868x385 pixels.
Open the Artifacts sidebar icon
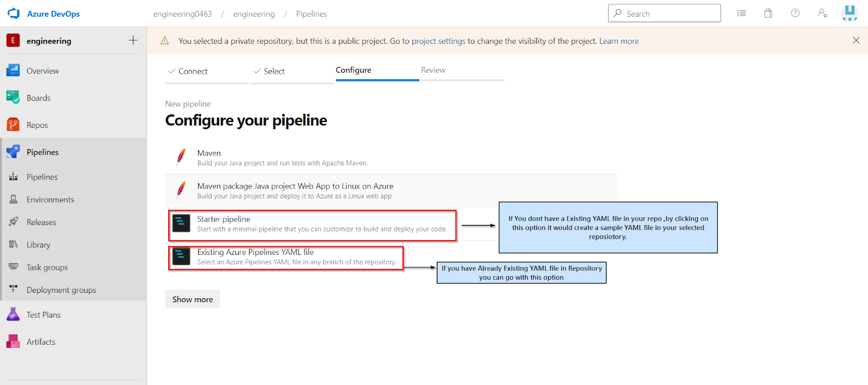point(13,342)
